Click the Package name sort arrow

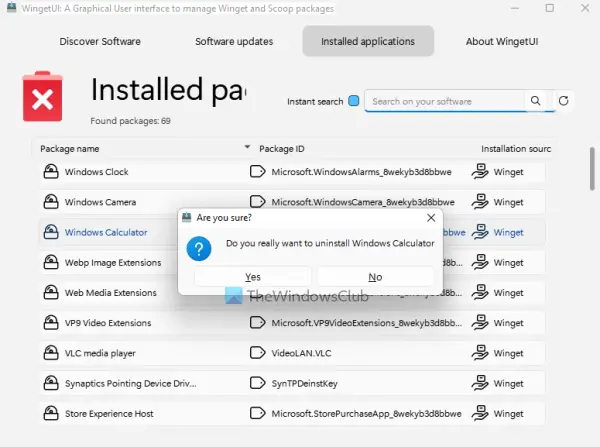[247, 147]
